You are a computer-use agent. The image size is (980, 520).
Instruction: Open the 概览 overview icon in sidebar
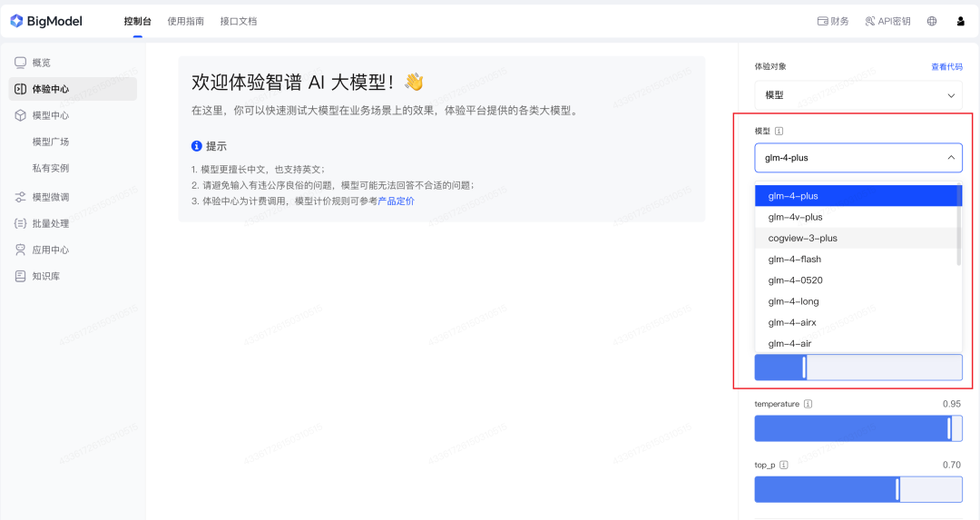click(x=21, y=63)
